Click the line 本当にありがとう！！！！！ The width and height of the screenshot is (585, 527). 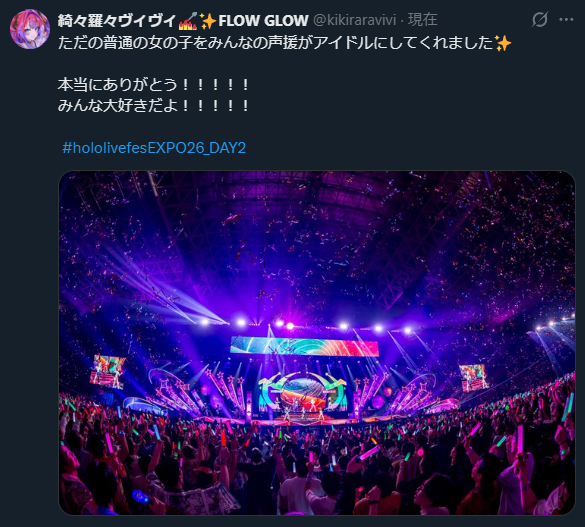click(153, 85)
